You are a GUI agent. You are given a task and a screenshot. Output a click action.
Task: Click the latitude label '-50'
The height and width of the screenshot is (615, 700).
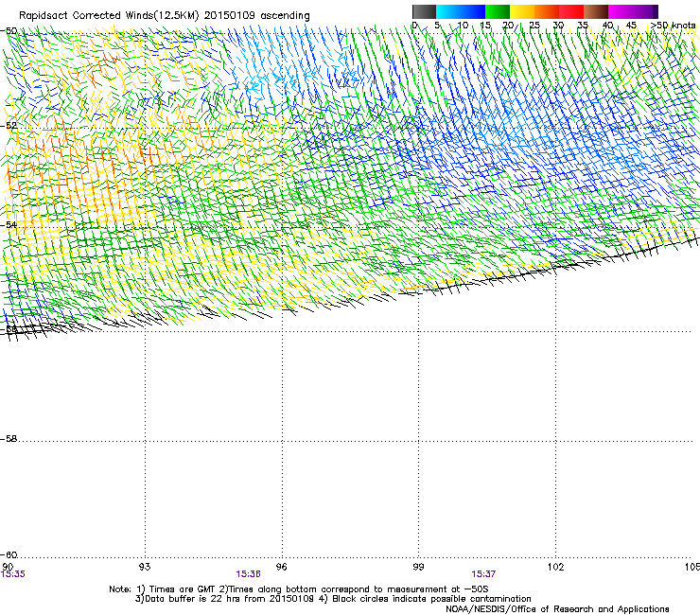click(9, 31)
